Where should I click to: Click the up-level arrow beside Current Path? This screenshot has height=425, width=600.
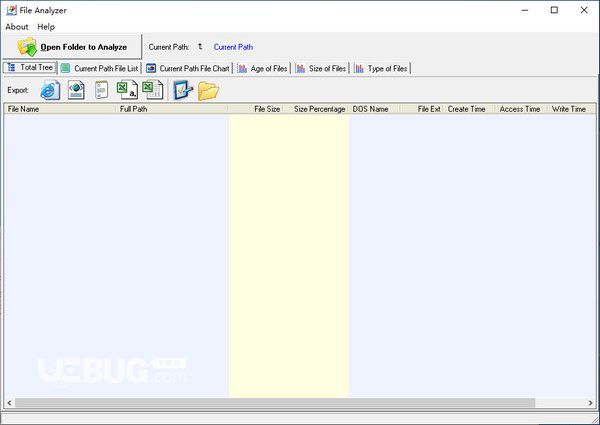coord(200,47)
